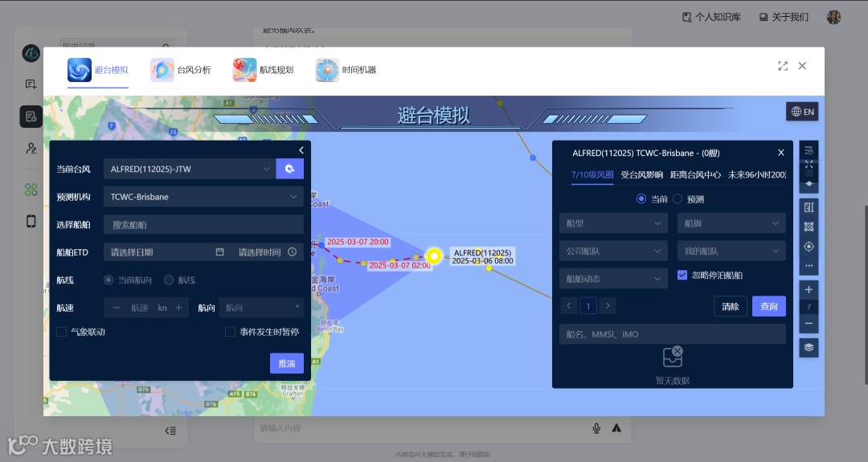
Task: Click the typhoon search icon beside ALFRED(112025)-JTW
Action: [289, 169]
